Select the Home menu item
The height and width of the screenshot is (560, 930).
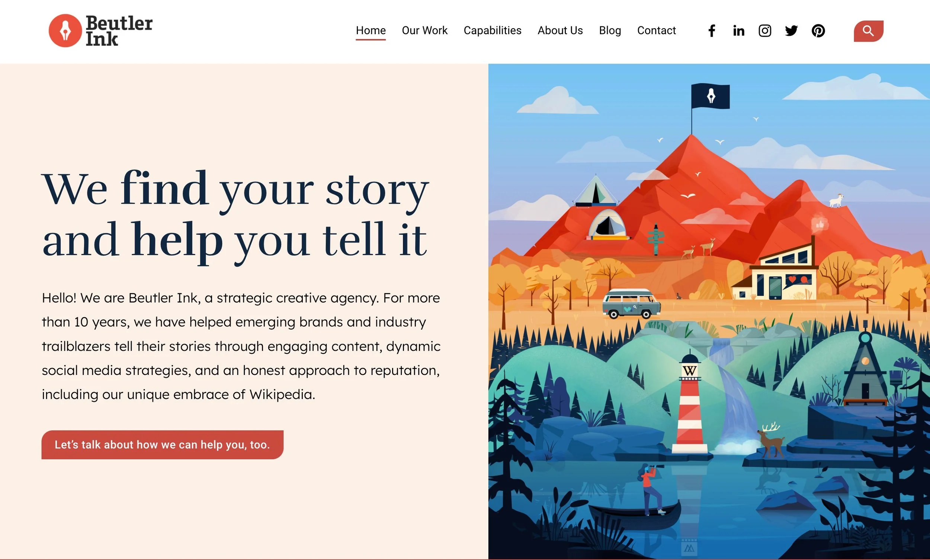(x=371, y=30)
